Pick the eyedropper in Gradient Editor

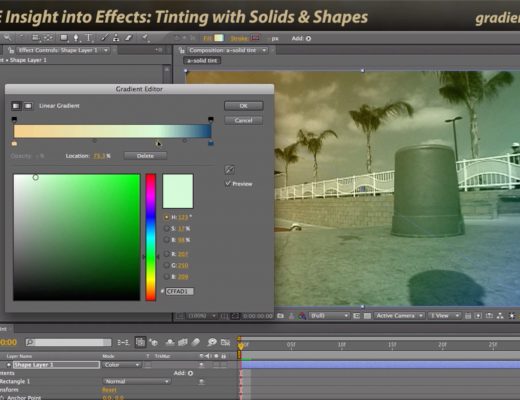(229, 170)
